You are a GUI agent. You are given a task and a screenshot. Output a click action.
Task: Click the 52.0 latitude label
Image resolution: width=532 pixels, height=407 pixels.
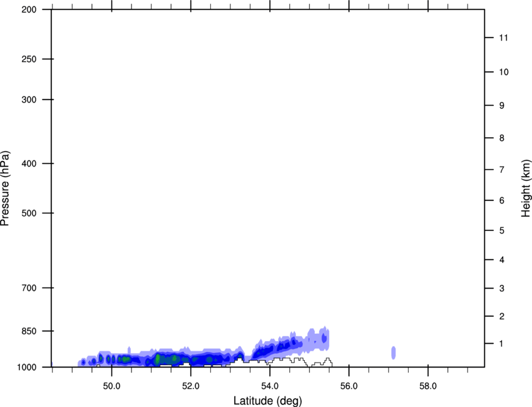point(191,386)
